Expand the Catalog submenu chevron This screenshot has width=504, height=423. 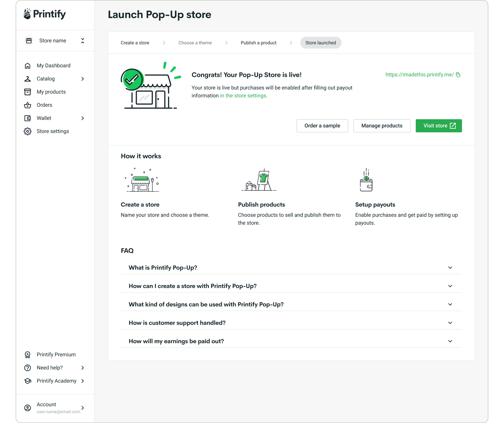[x=83, y=79]
